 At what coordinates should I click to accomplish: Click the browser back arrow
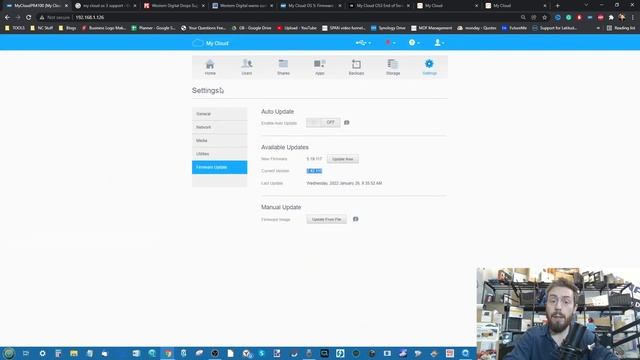point(7,18)
